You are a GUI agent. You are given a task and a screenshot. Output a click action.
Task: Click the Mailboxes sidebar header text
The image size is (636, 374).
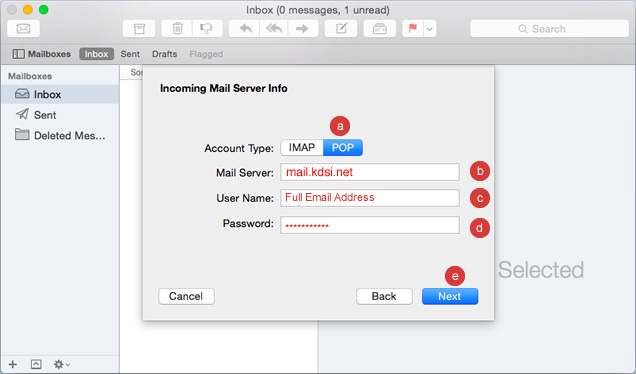pyautogui.click(x=30, y=76)
